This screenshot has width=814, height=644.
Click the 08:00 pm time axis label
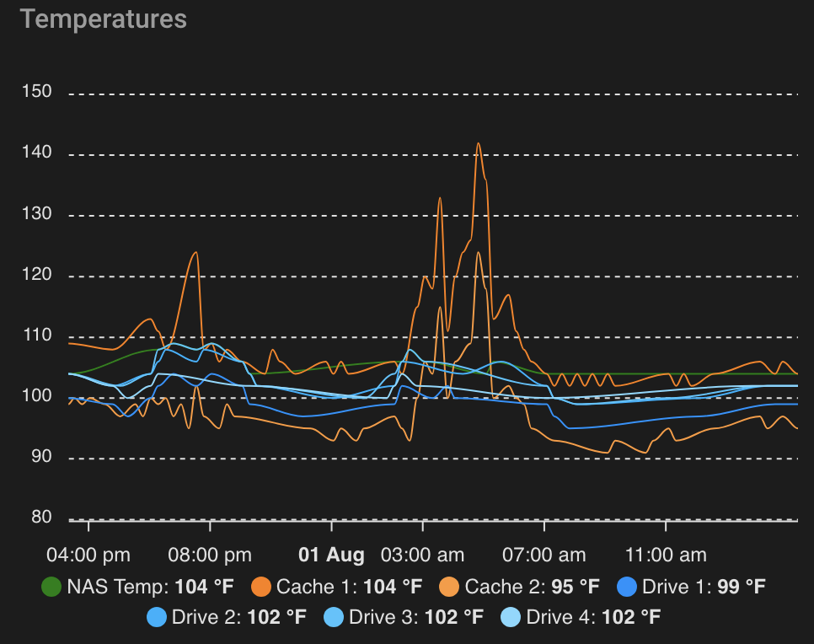click(210, 555)
